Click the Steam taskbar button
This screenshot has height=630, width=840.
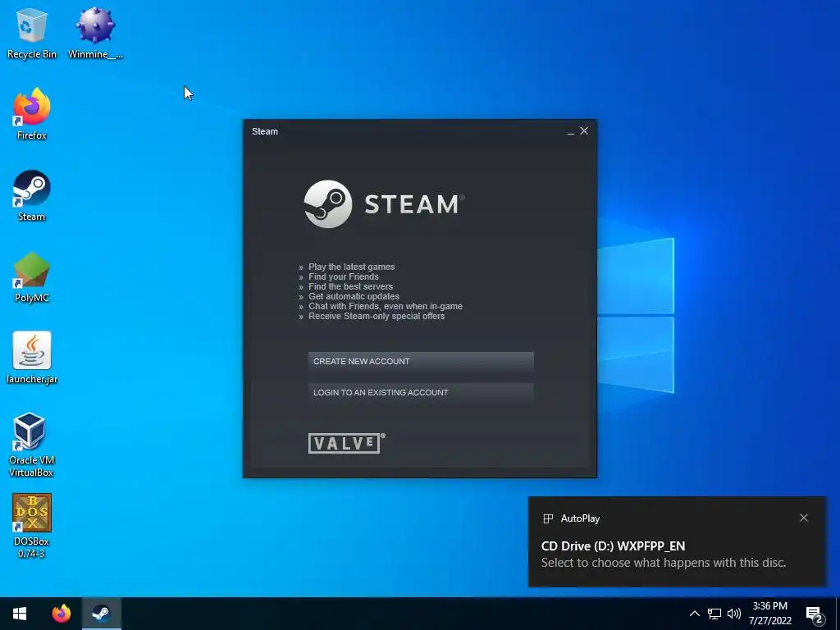pyautogui.click(x=101, y=614)
